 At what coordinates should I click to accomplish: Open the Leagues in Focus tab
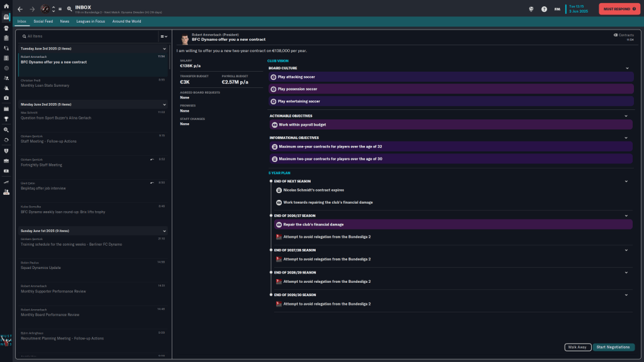[91, 21]
